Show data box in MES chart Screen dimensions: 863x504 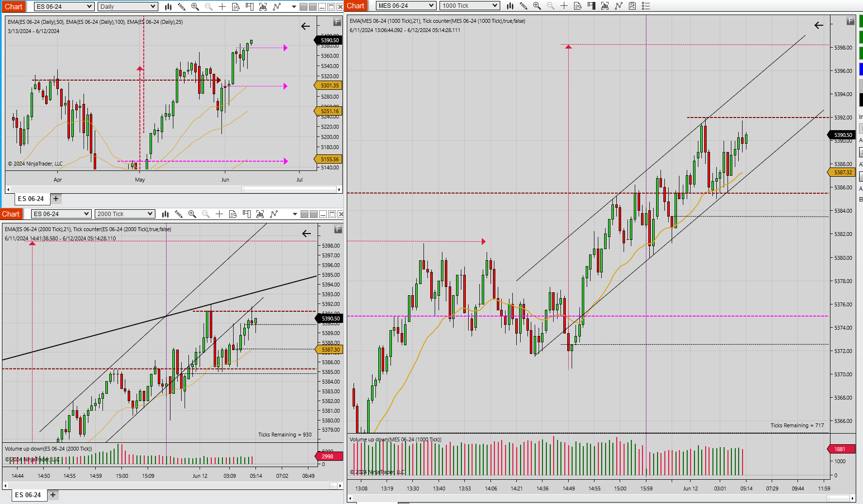577,6
